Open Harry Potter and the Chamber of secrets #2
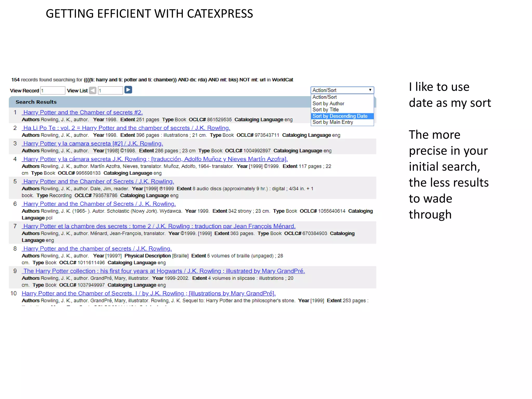This screenshot has width=532, height=399. (82, 112)
